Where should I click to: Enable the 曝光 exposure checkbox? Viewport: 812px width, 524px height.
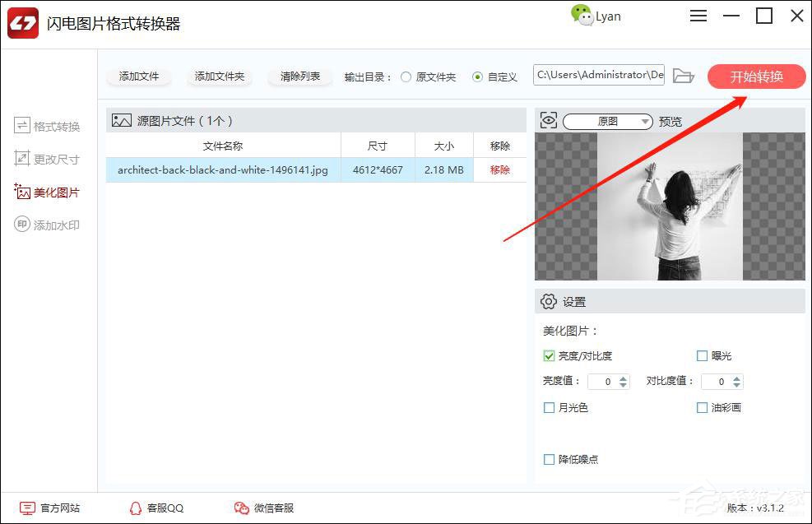coord(701,355)
